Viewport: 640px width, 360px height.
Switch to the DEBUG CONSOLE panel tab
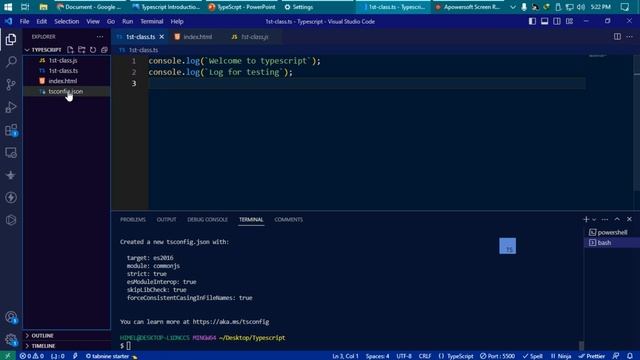(x=207, y=220)
